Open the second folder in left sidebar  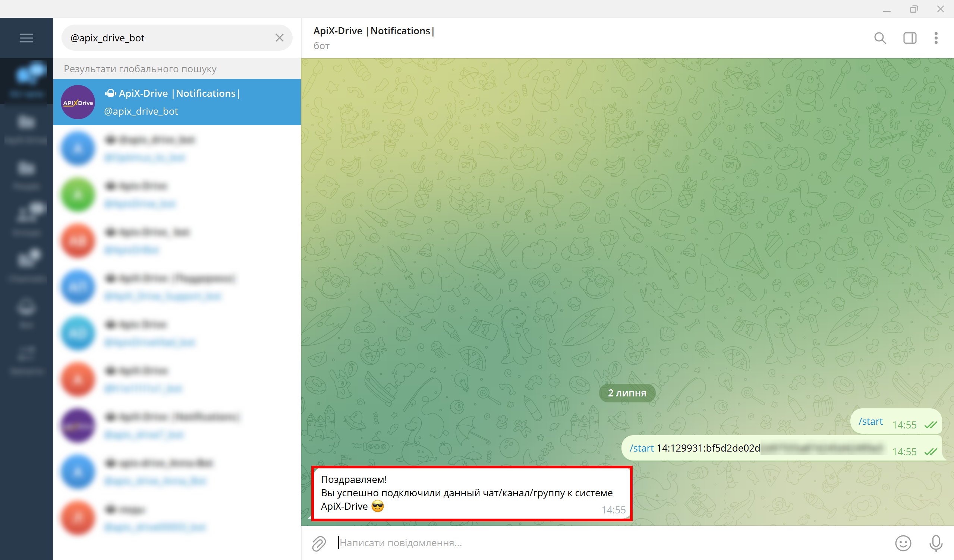[x=26, y=127]
